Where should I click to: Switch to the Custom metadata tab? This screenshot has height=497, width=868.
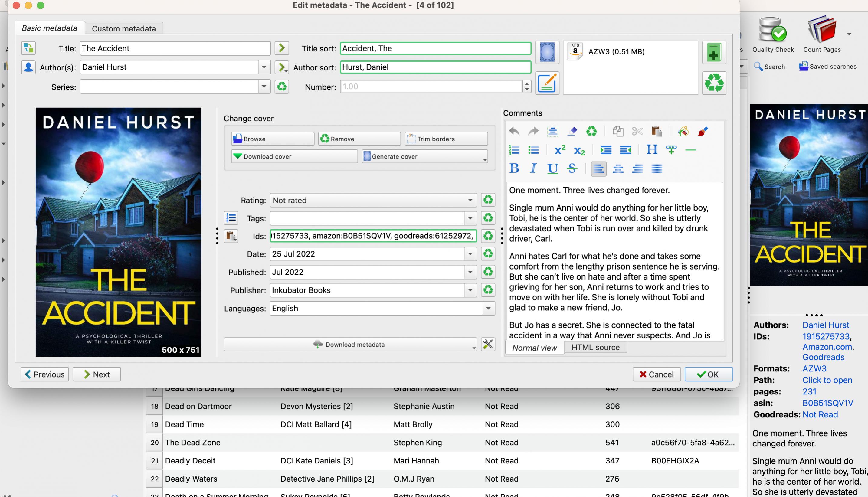[x=123, y=29]
